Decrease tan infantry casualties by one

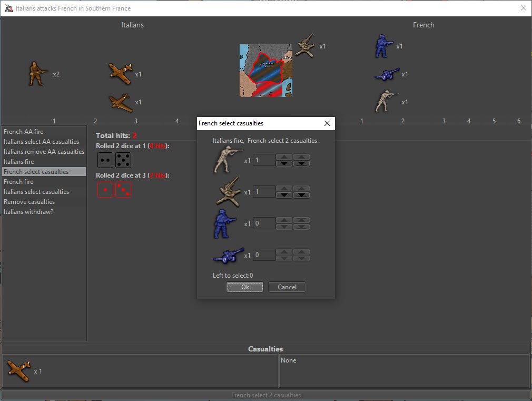284,163
